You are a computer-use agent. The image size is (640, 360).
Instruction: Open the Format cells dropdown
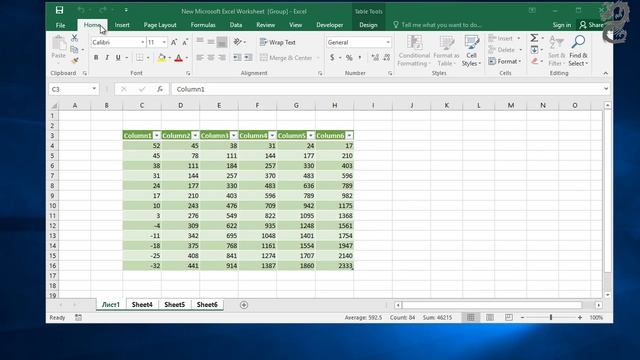coord(505,61)
